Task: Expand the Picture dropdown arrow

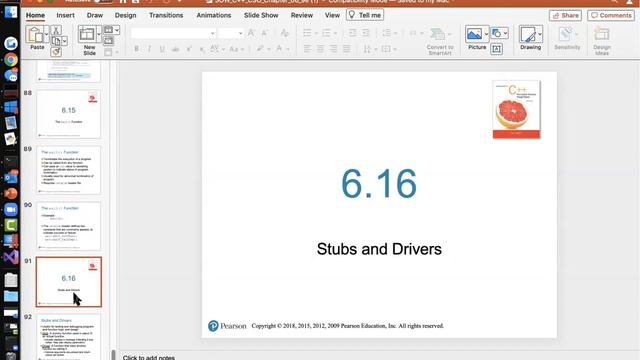Action: coord(486,34)
